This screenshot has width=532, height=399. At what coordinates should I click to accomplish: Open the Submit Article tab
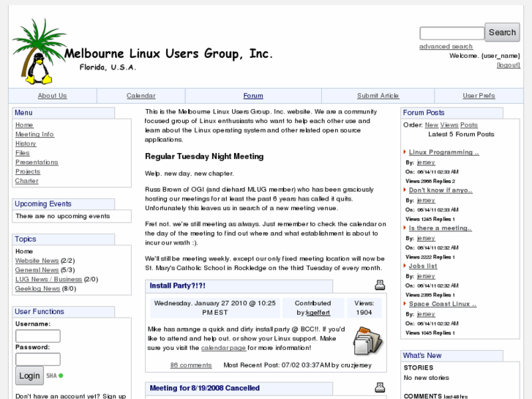[x=378, y=96]
